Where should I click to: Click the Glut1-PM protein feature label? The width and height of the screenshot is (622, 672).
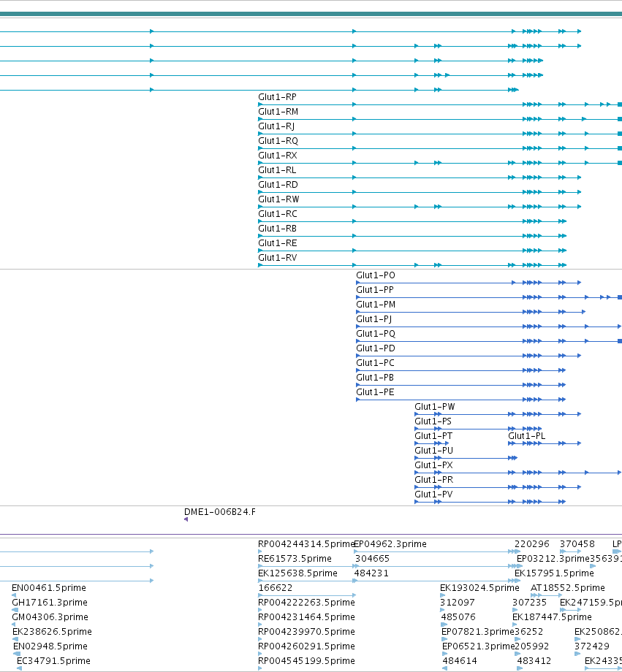point(376,305)
